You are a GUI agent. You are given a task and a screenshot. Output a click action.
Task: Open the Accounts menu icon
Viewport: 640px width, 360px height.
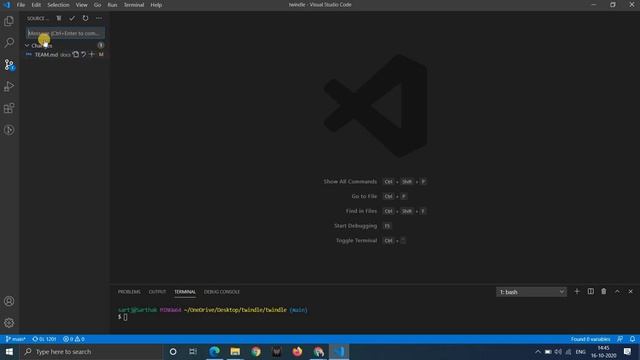9,301
